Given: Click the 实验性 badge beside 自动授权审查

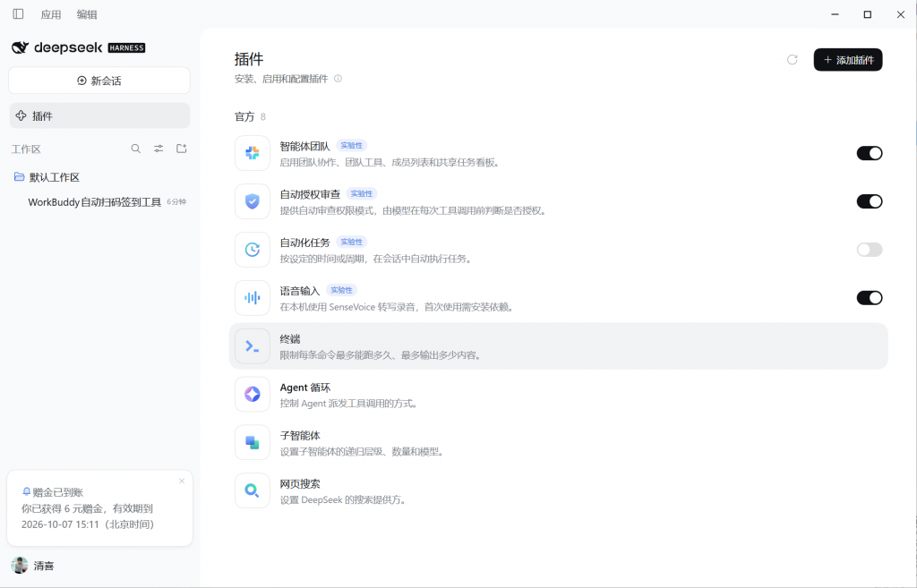Looking at the screenshot, I should point(362,193).
